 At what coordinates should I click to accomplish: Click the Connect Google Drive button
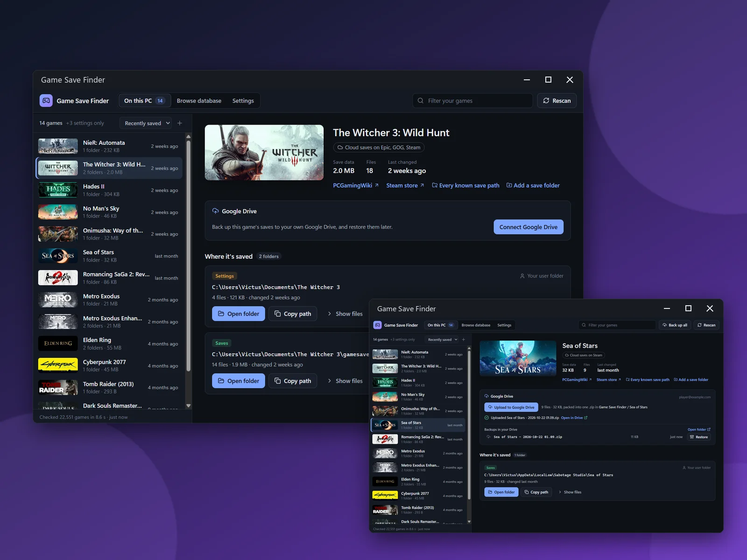click(x=529, y=227)
